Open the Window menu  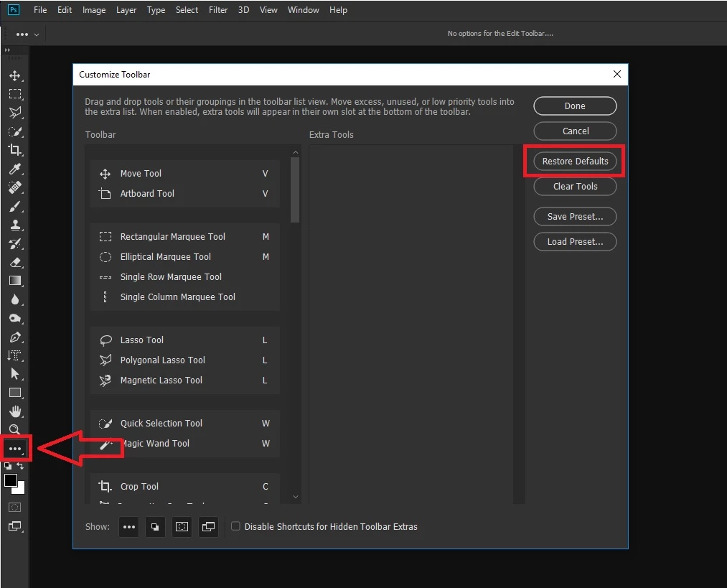[304, 10]
